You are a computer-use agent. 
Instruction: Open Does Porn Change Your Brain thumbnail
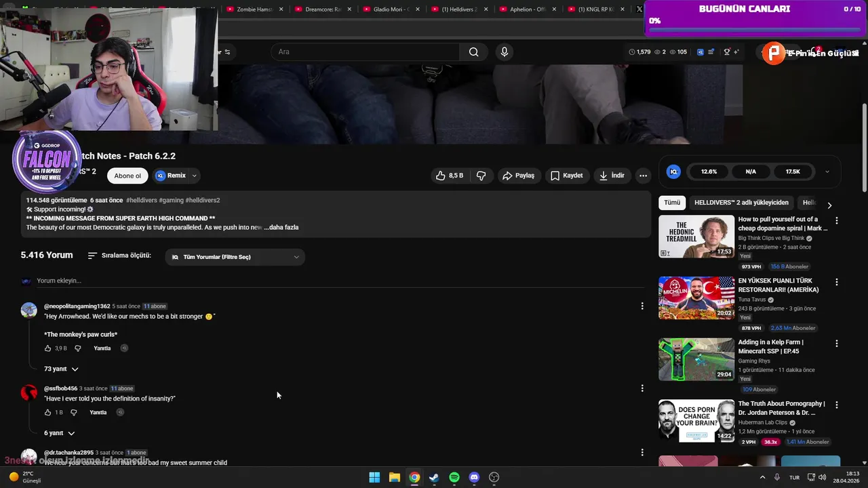696,421
